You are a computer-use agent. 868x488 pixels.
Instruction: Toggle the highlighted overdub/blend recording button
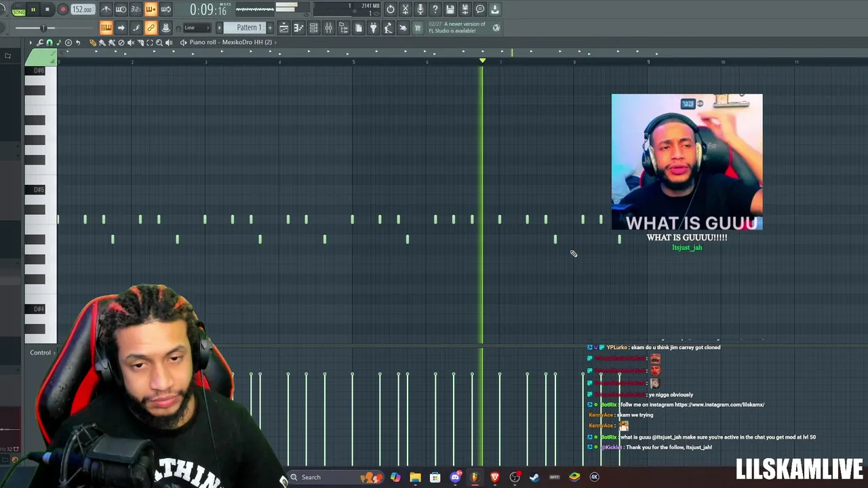[151, 9]
